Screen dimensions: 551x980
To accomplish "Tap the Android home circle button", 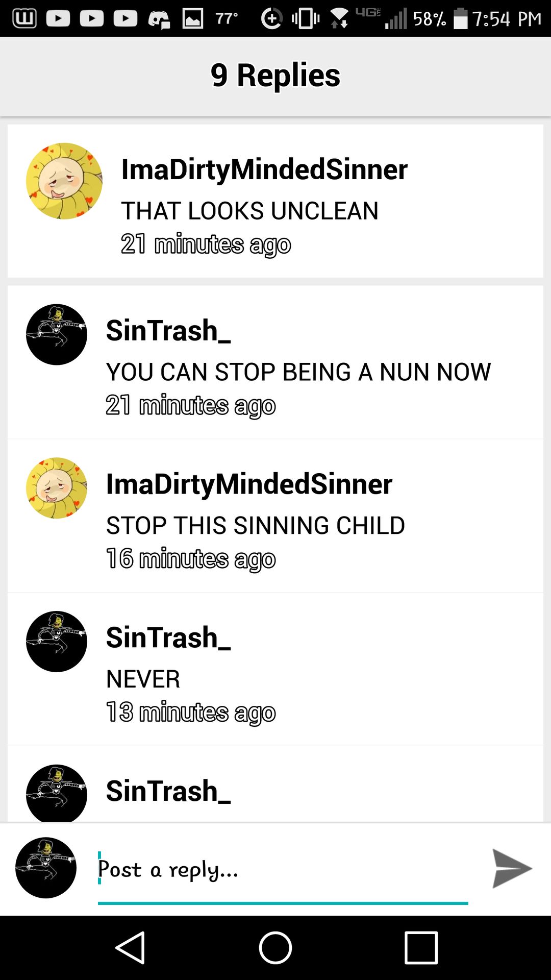I will tap(275, 948).
